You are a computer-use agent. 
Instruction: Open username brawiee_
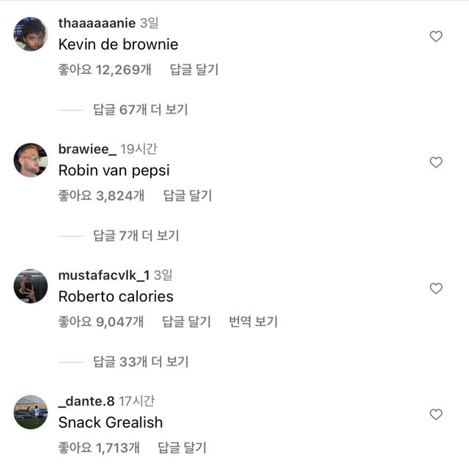coord(87,149)
